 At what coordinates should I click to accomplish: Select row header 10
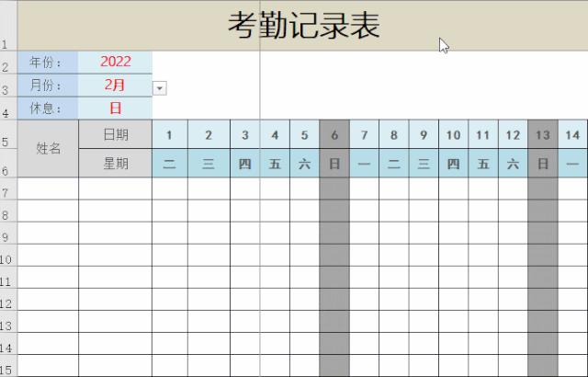(x=8, y=255)
